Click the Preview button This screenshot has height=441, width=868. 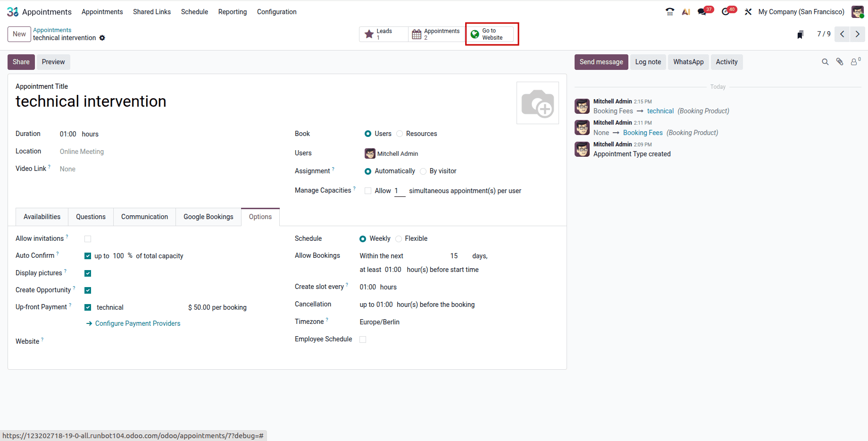[53, 62]
